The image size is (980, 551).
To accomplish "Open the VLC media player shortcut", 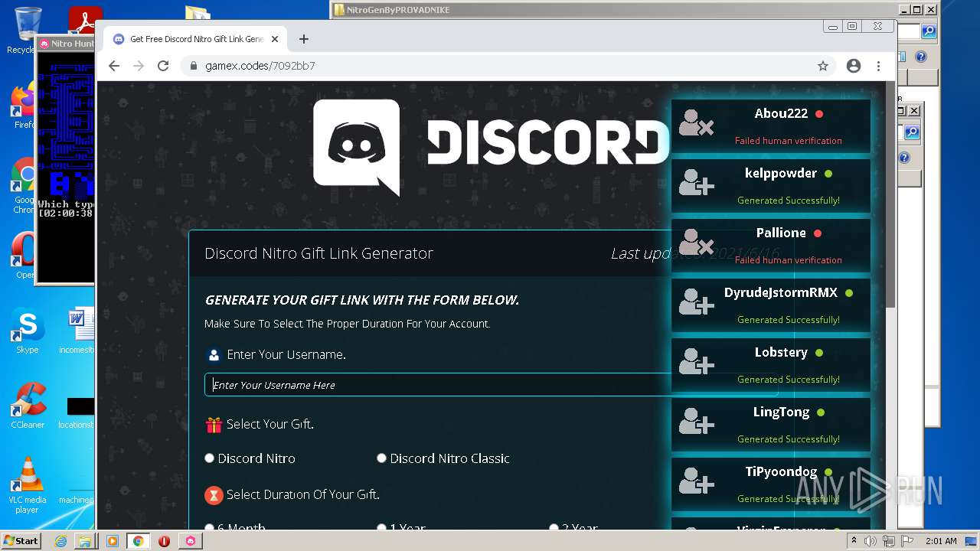I will 28,484.
